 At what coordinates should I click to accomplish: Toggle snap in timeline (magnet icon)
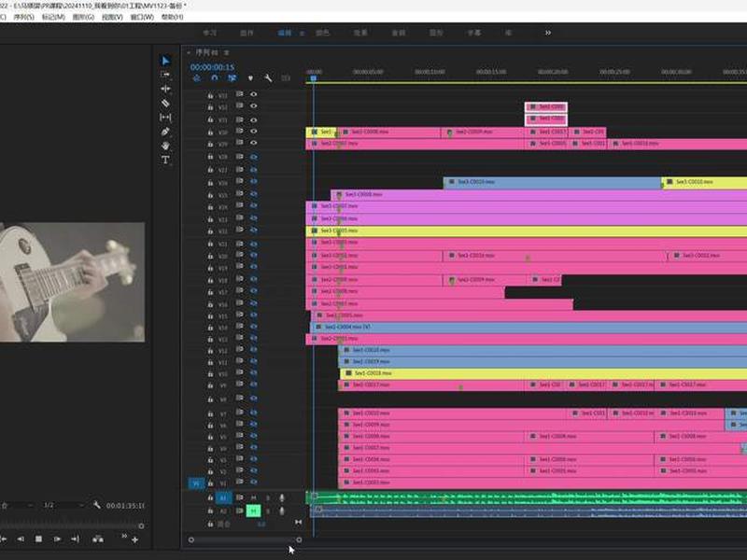pyautogui.click(x=215, y=78)
